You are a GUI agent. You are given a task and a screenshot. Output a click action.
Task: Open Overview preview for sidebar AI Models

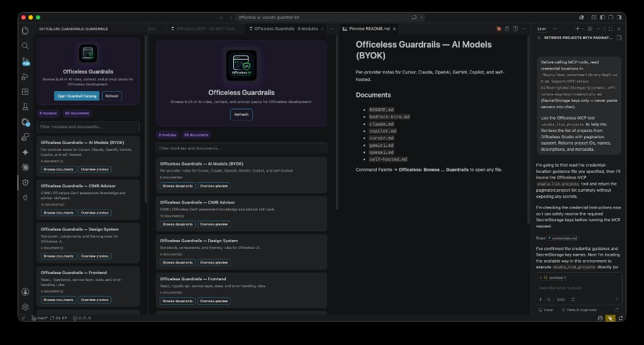(94, 170)
